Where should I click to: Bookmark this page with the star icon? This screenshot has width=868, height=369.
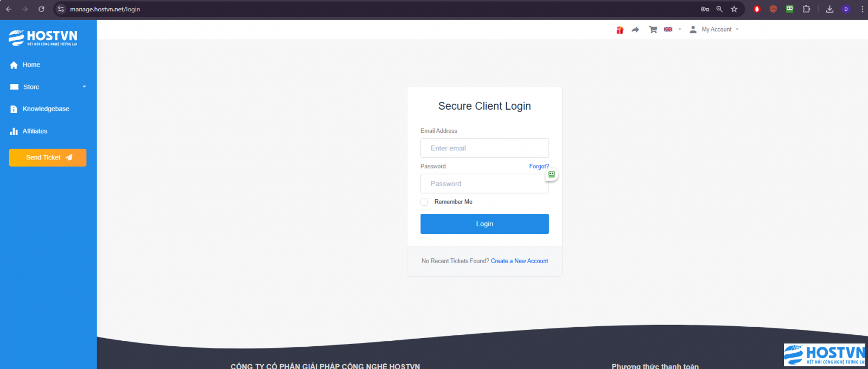(734, 9)
